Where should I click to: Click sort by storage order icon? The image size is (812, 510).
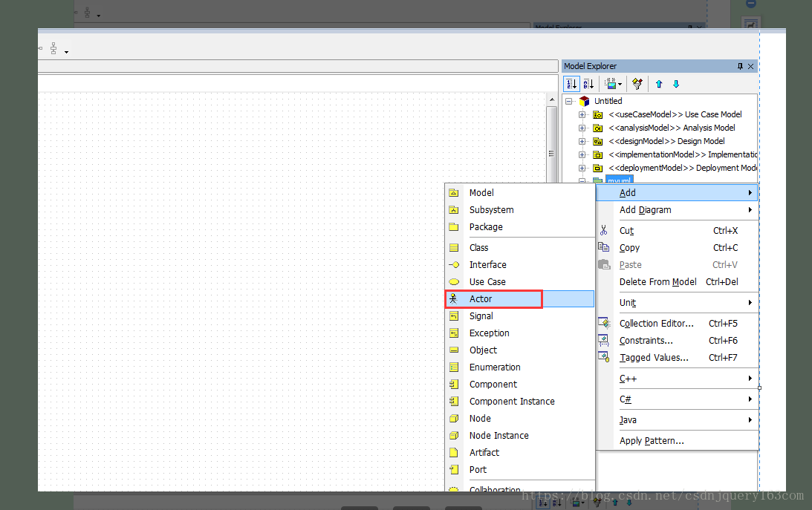point(572,84)
